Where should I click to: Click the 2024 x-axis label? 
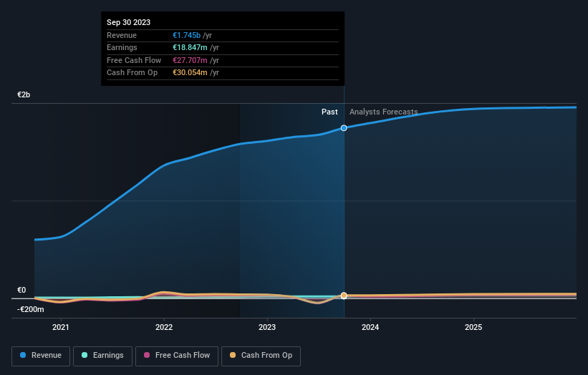(x=370, y=328)
